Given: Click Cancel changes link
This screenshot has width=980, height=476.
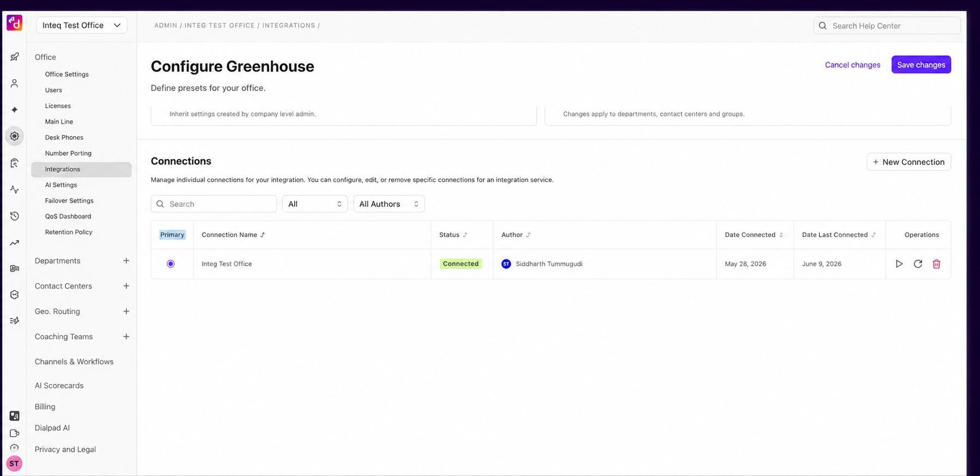Looking at the screenshot, I should tap(853, 65).
